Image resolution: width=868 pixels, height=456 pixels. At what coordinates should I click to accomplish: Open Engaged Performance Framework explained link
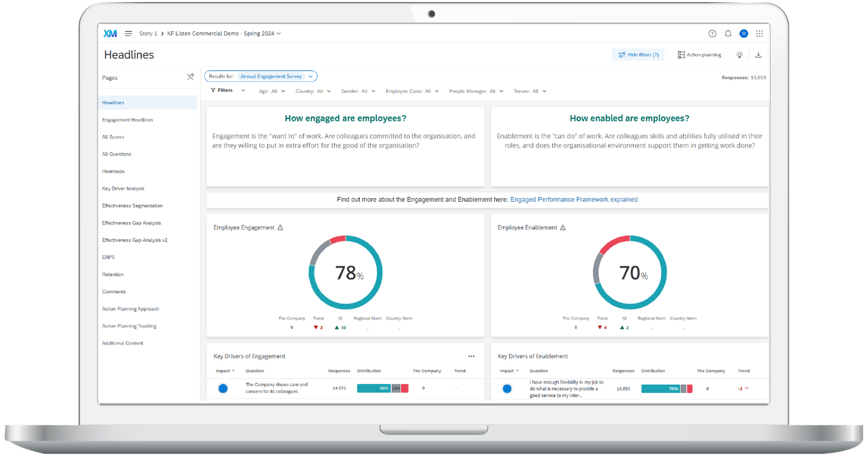[x=574, y=200]
